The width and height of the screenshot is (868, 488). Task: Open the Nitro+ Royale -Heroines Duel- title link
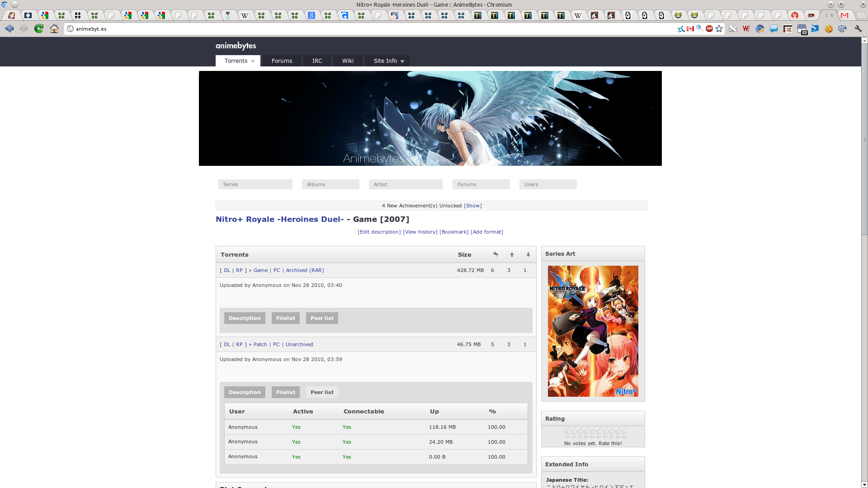click(x=280, y=219)
